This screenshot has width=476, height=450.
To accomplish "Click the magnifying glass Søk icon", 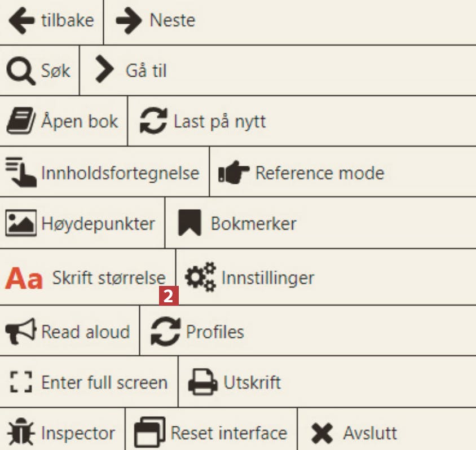I will pyautogui.click(x=20, y=72).
